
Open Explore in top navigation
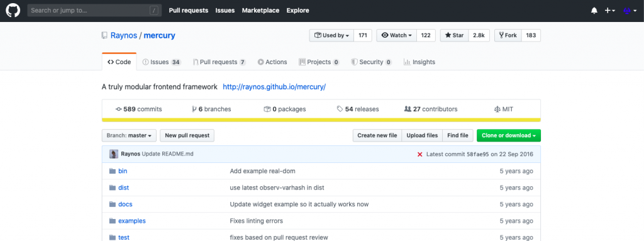(297, 10)
